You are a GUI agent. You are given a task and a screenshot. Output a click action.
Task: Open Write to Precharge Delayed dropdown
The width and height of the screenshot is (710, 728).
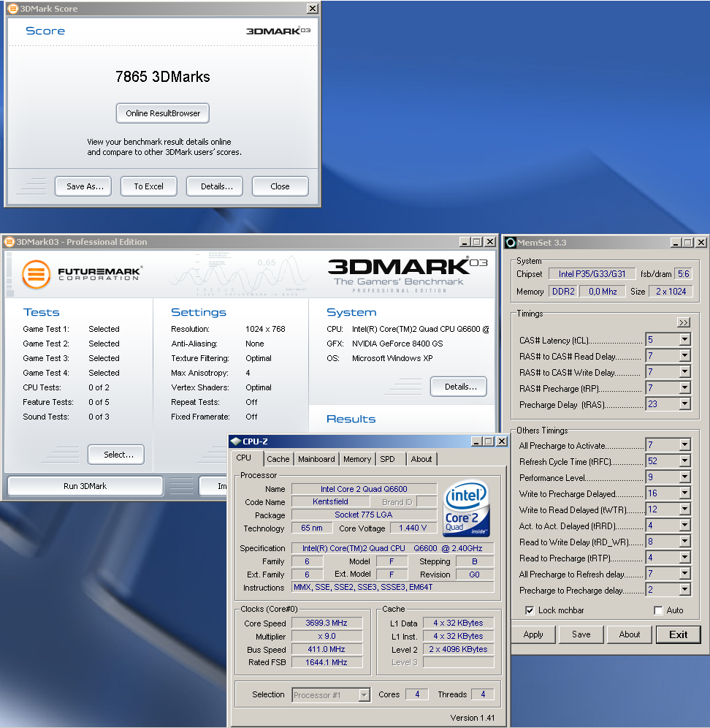(x=684, y=493)
